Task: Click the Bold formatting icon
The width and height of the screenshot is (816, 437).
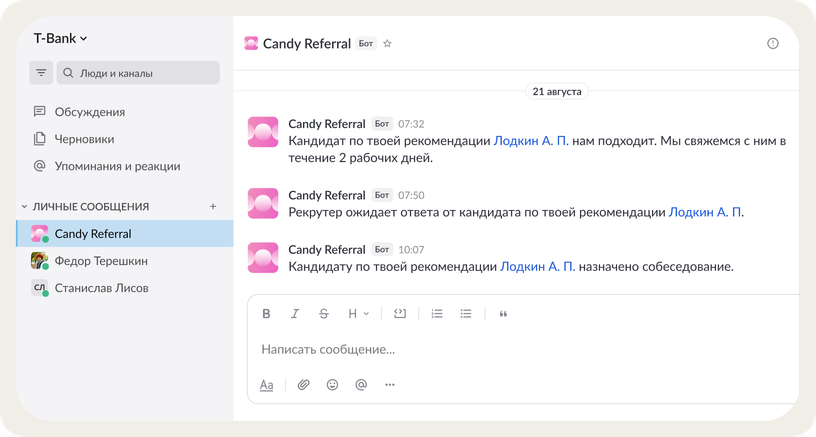Action: point(266,314)
